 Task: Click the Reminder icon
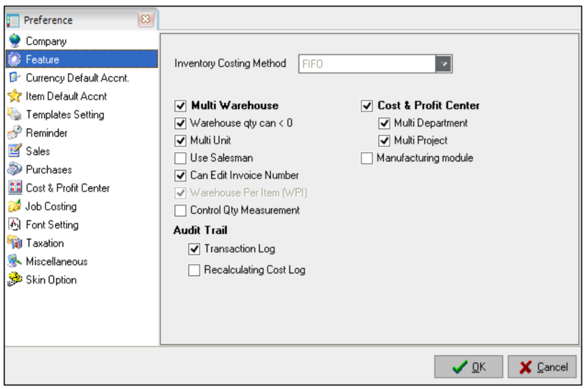click(14, 133)
